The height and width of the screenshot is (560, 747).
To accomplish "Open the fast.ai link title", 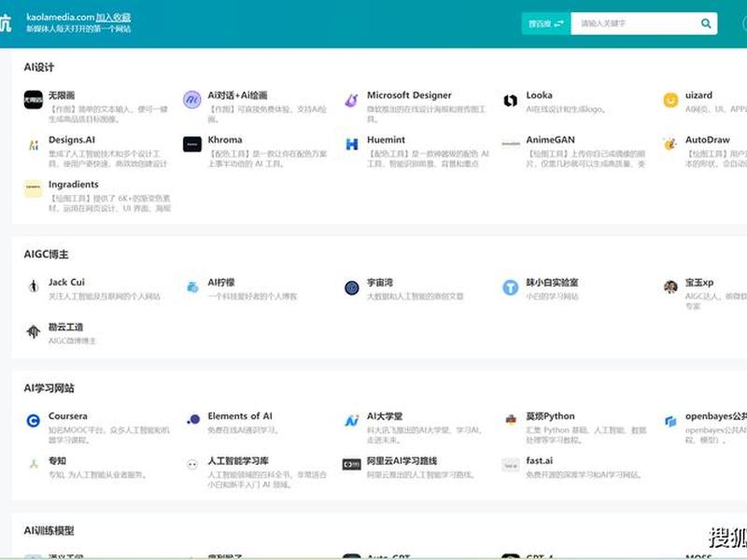I will pyautogui.click(x=540, y=460).
